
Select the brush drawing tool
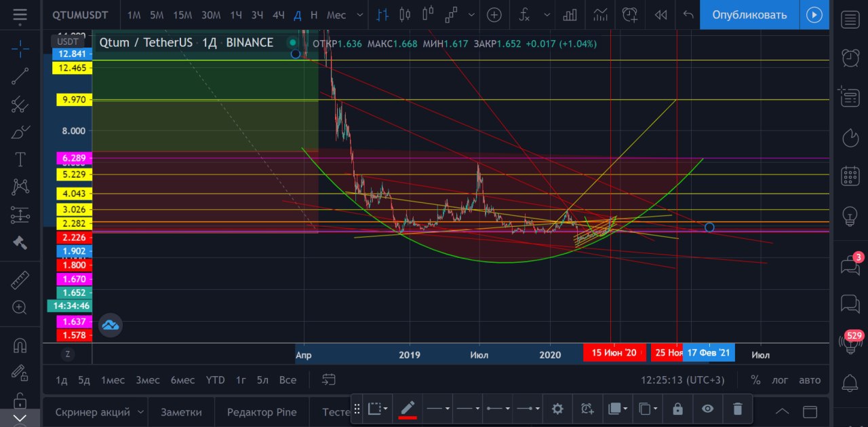(20, 132)
